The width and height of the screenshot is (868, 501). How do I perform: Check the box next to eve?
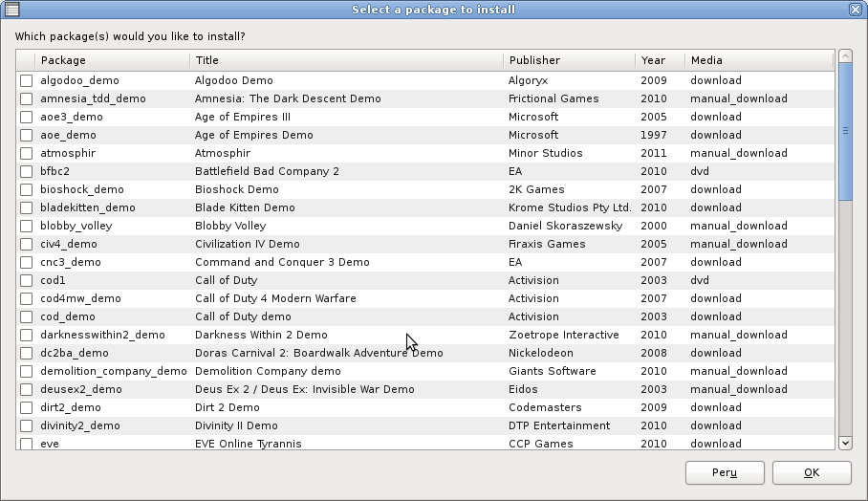tap(27, 444)
